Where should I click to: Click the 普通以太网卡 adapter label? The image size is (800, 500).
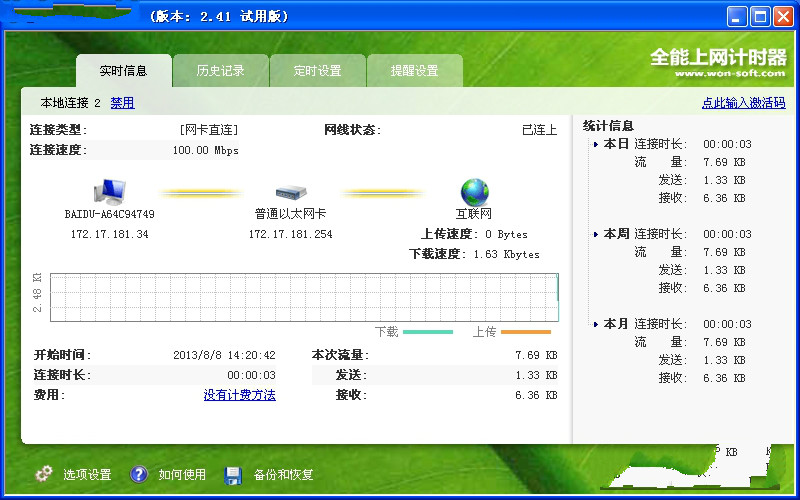tap(290, 214)
